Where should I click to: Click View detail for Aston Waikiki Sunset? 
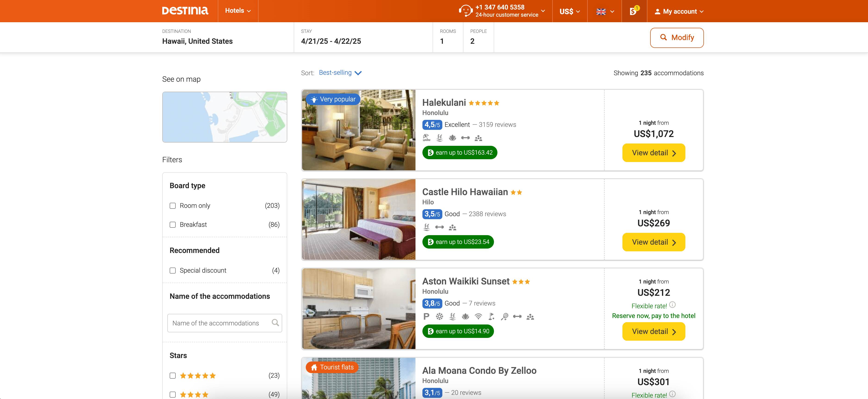pos(653,332)
